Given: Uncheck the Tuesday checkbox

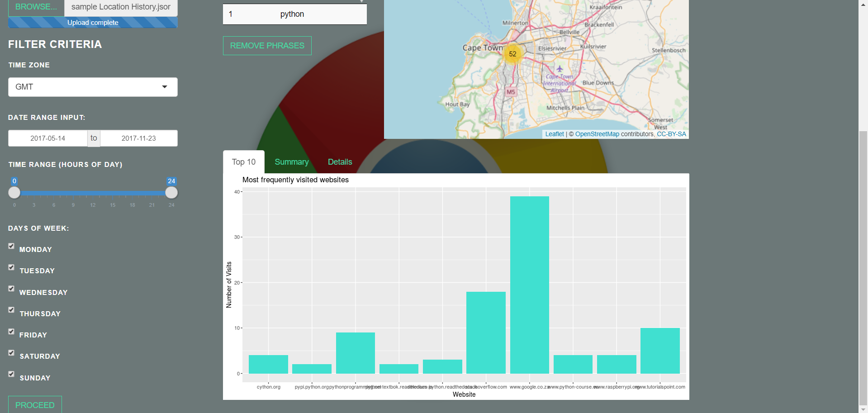Looking at the screenshot, I should (11, 267).
